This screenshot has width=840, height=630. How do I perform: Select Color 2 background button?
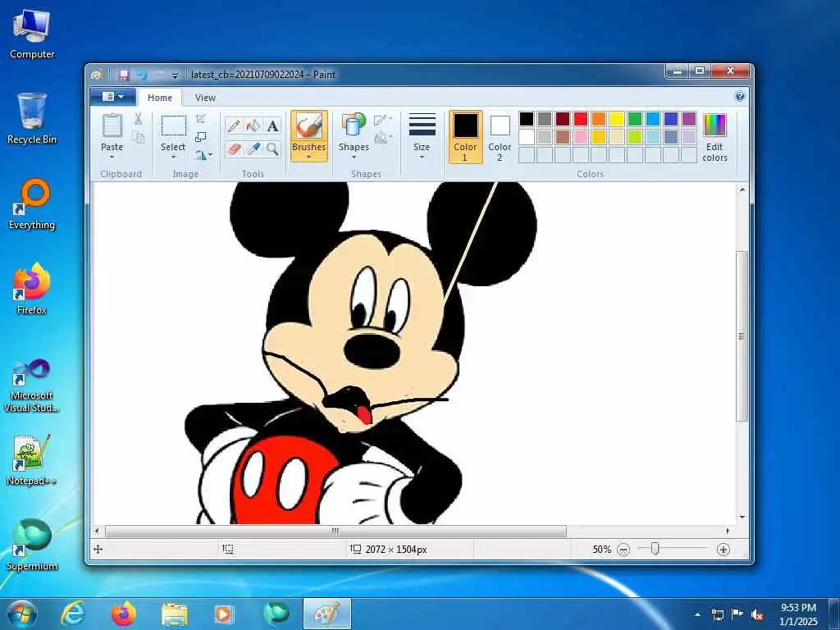coord(500,137)
